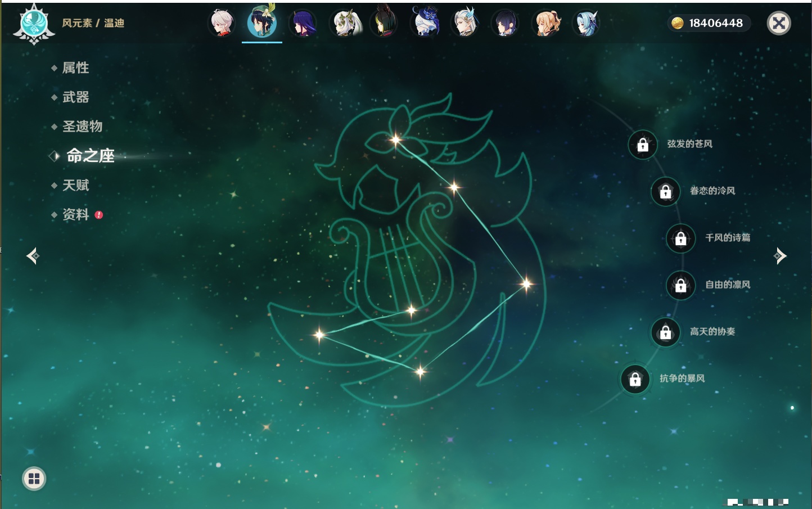This screenshot has width=812, height=509.
Task: Select the 命之座 constellation tab
Action: pos(91,156)
